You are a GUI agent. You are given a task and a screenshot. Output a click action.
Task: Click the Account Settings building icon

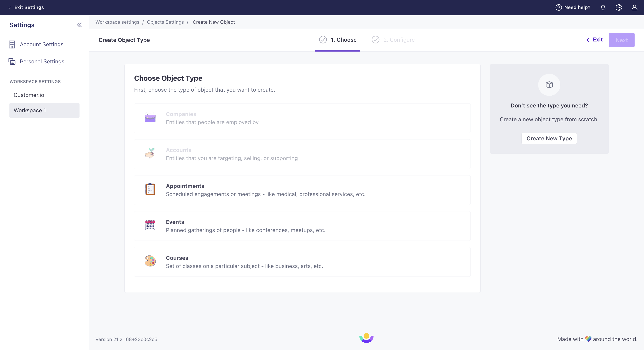[12, 44]
